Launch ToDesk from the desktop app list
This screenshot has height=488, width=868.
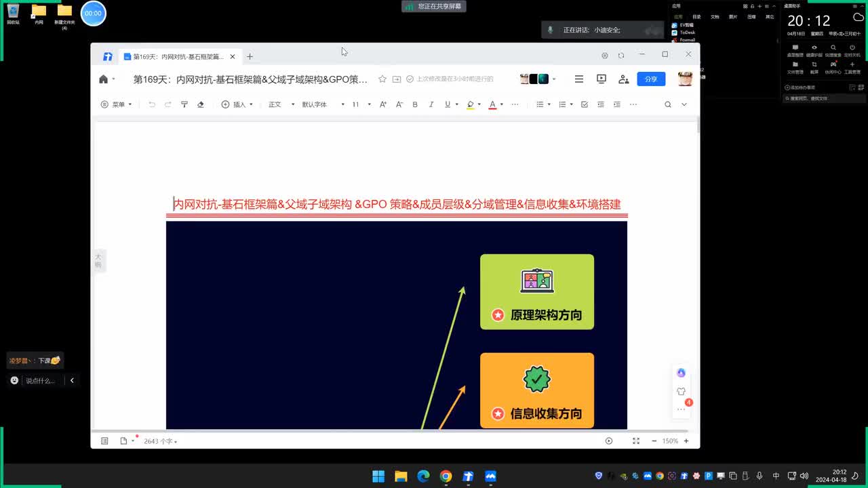coord(684,33)
